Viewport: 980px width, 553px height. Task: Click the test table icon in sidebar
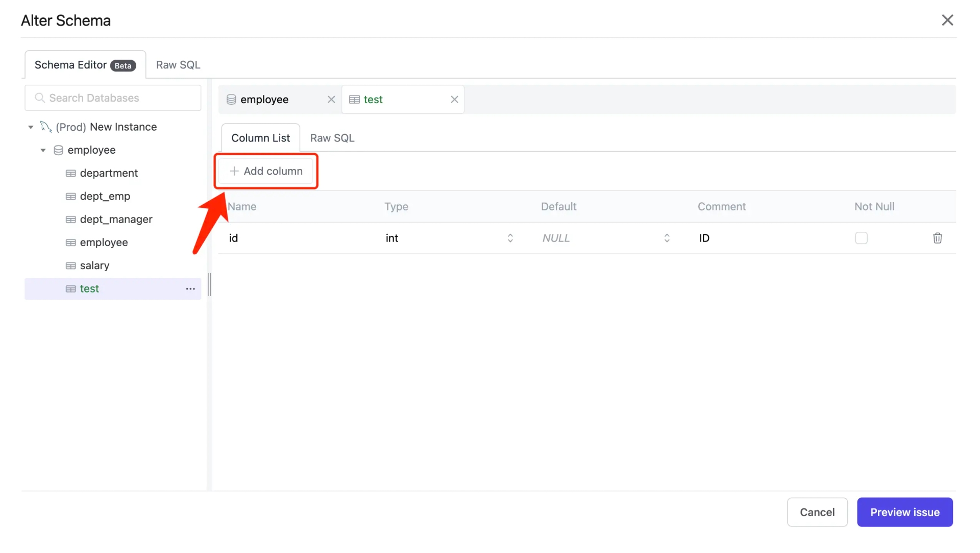pos(71,289)
